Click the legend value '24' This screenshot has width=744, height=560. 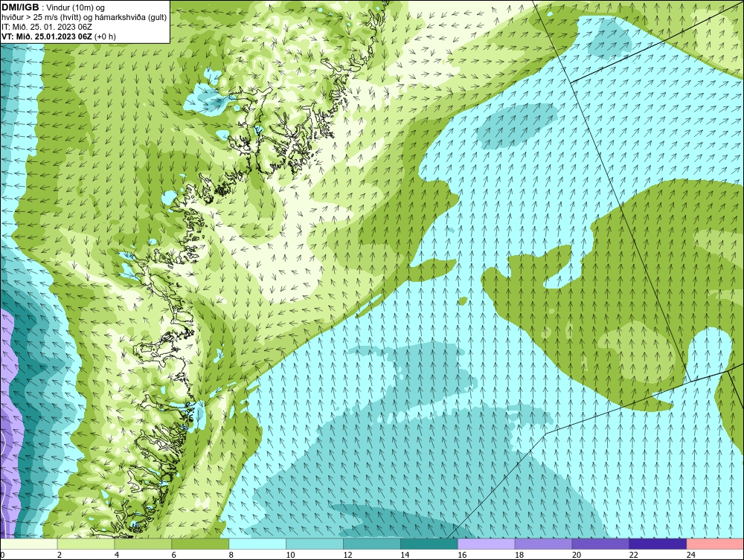tap(691, 555)
